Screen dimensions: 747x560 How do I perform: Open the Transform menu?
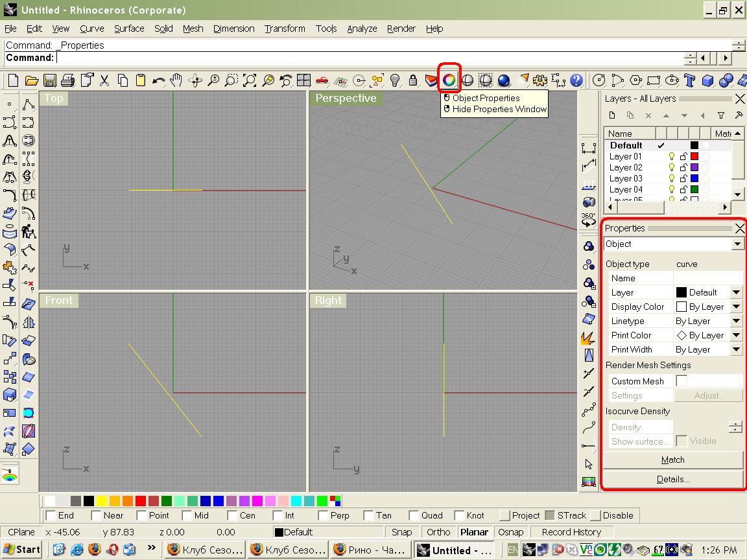(285, 29)
